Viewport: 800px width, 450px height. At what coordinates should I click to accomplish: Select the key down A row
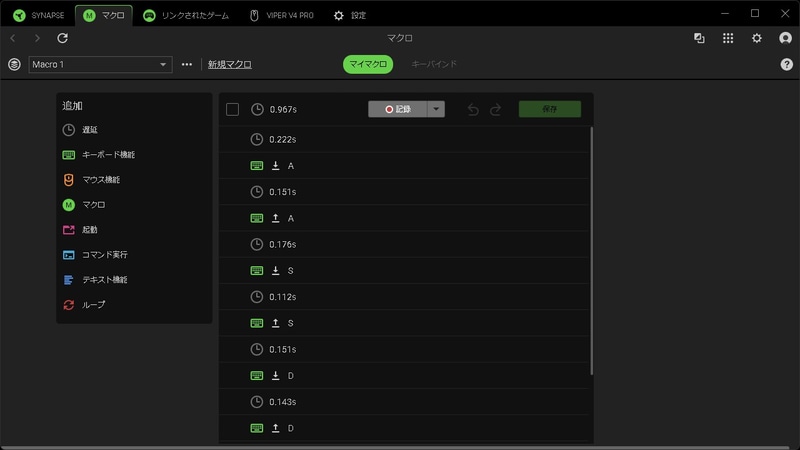click(x=404, y=166)
